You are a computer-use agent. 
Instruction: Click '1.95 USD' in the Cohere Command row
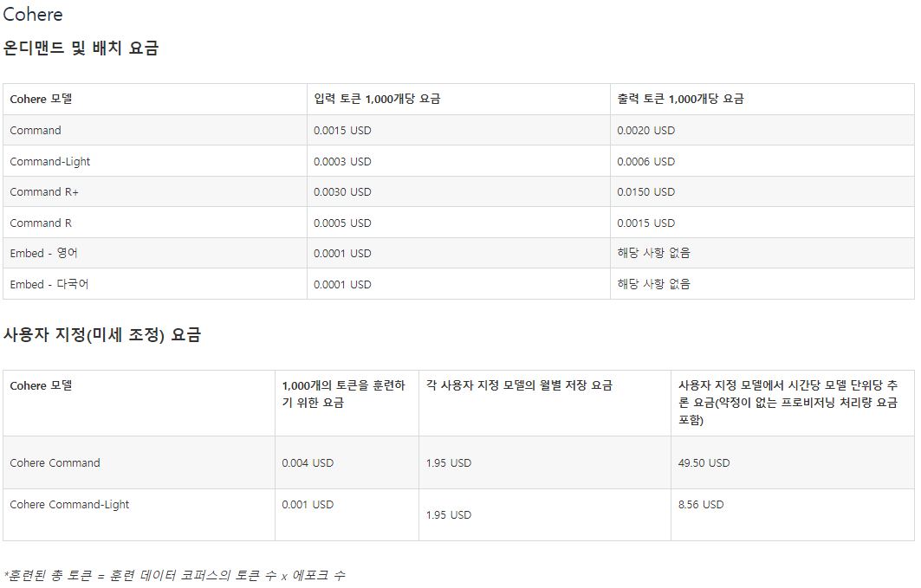(x=449, y=463)
